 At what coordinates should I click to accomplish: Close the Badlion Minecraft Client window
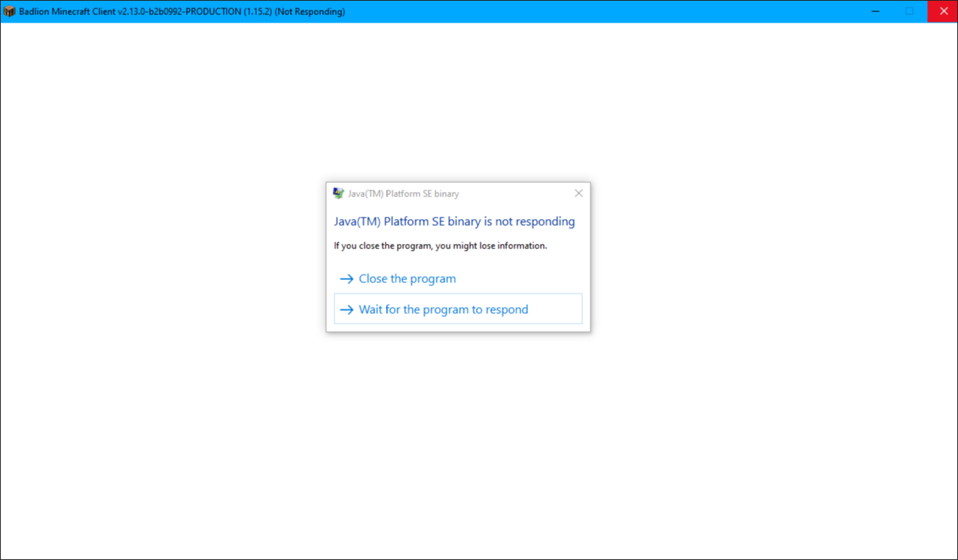click(943, 11)
